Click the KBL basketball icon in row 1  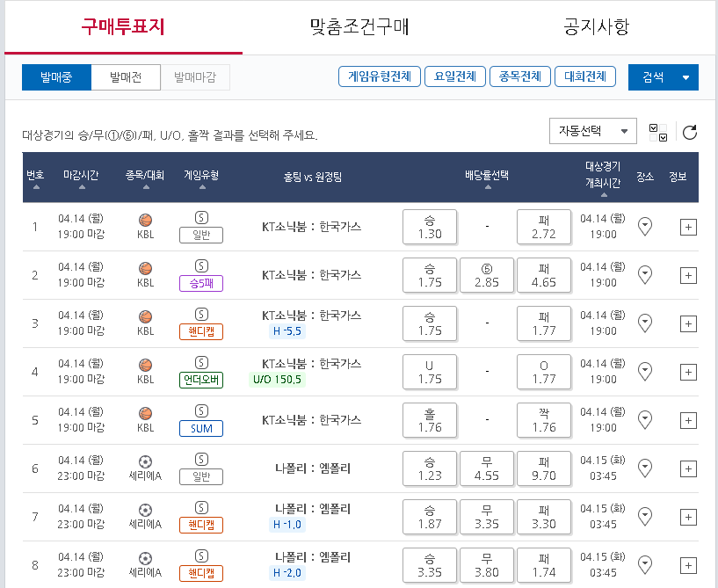145,220
